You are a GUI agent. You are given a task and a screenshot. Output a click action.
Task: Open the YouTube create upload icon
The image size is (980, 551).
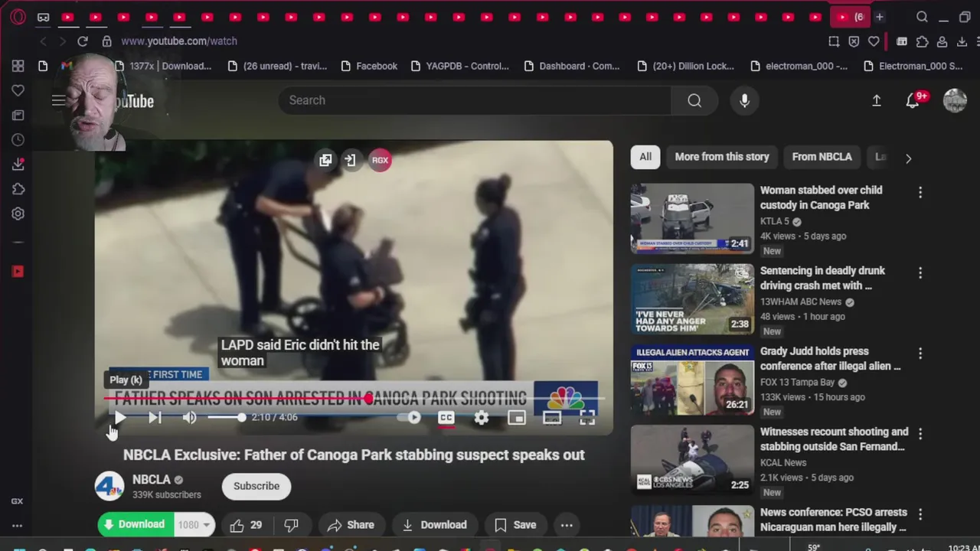pos(877,100)
